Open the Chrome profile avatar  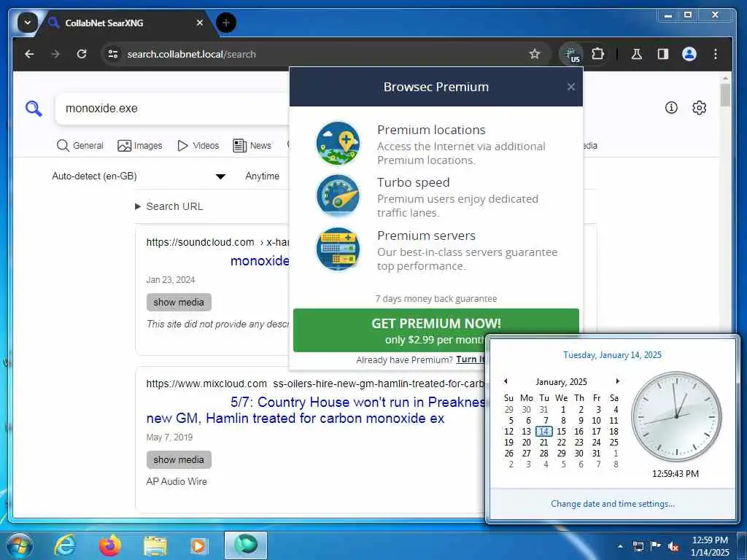(x=689, y=54)
